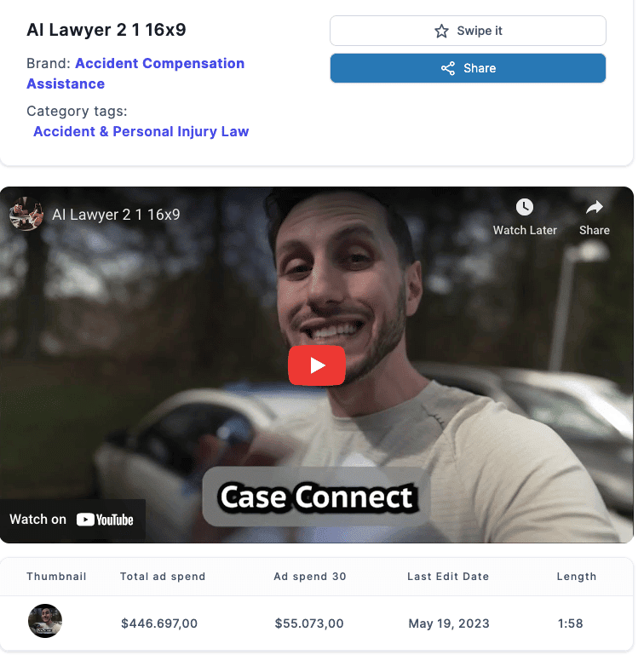Click the Length column header
644x655 pixels.
(577, 577)
